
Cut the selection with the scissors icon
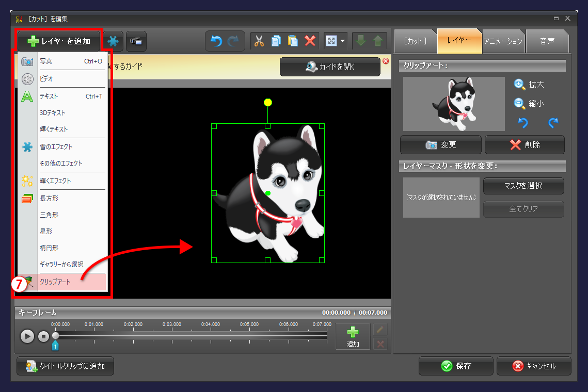[259, 41]
